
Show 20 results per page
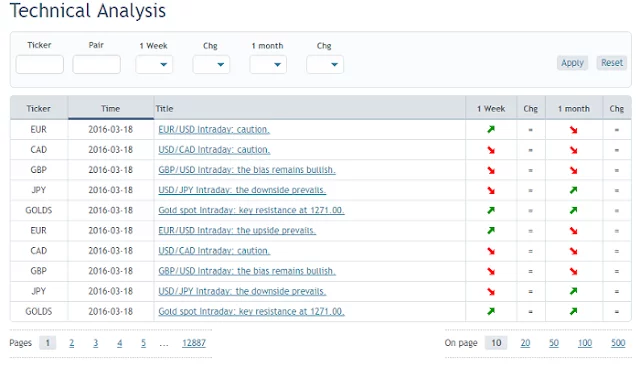pos(525,343)
